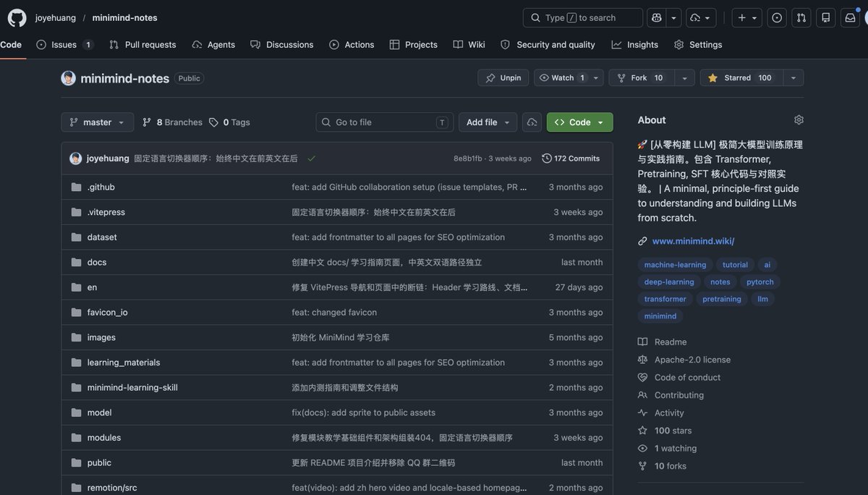Open the master branch dropdown

[x=98, y=122]
